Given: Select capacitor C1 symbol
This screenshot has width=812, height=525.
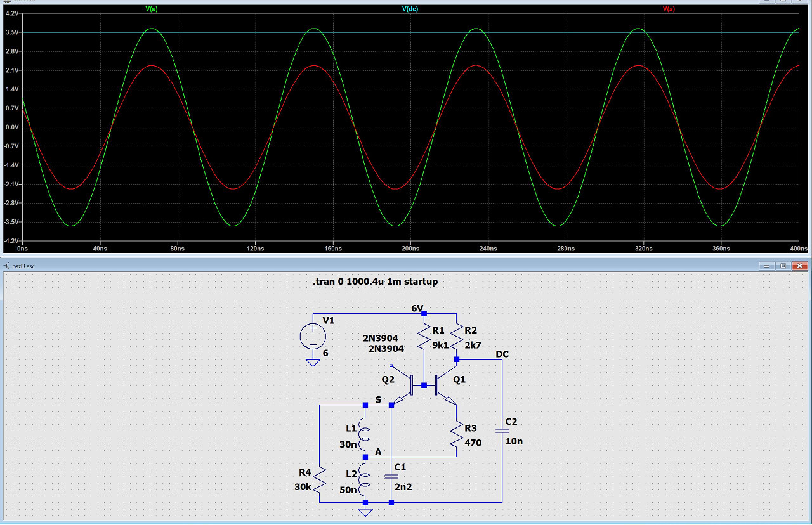Looking at the screenshot, I should [x=391, y=476].
